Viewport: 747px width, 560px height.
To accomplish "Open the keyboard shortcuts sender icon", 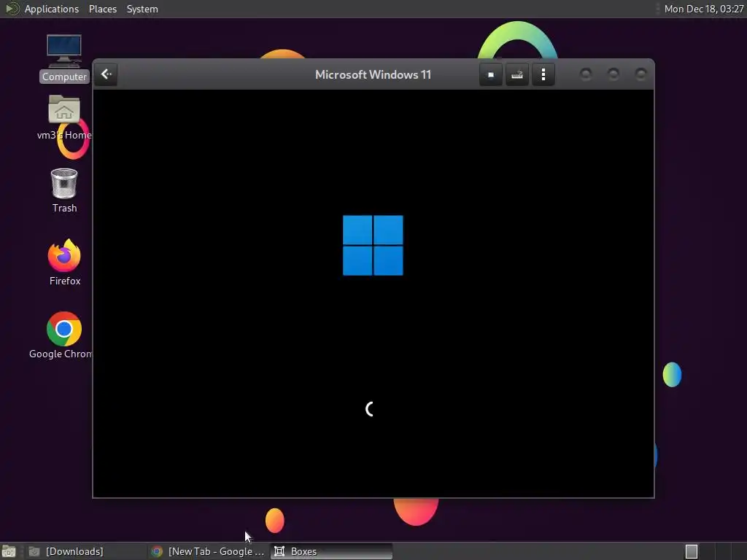I will tap(517, 74).
